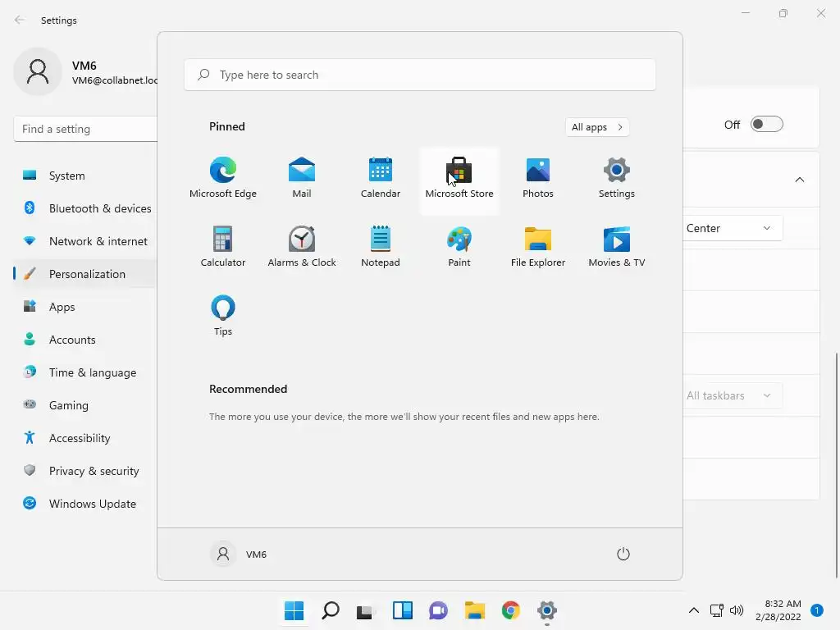840x630 pixels.
Task: Select Personalization in the sidebar
Action: pos(85,274)
